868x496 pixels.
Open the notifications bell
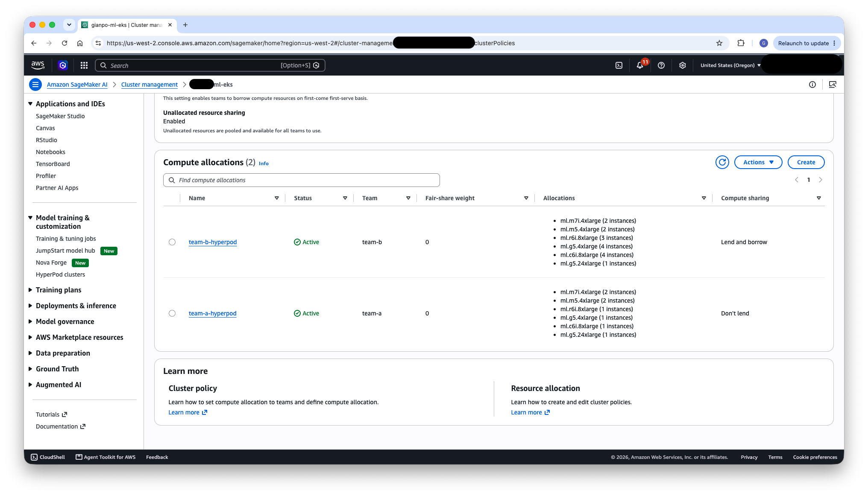point(640,65)
